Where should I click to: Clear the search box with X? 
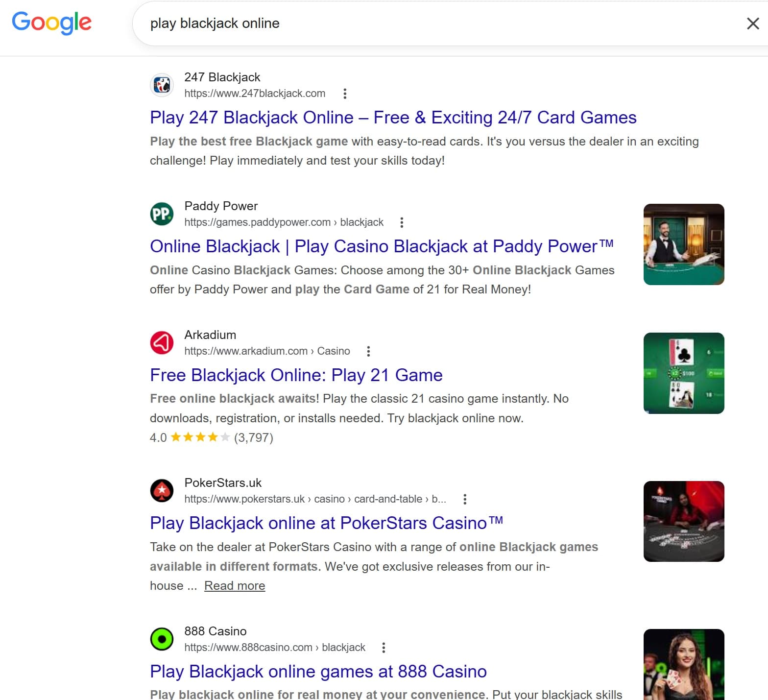[753, 24]
